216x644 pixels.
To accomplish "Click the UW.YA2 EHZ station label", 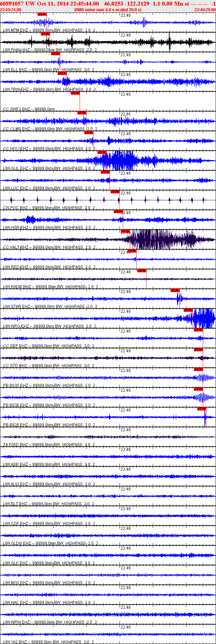I will coord(15,642).
